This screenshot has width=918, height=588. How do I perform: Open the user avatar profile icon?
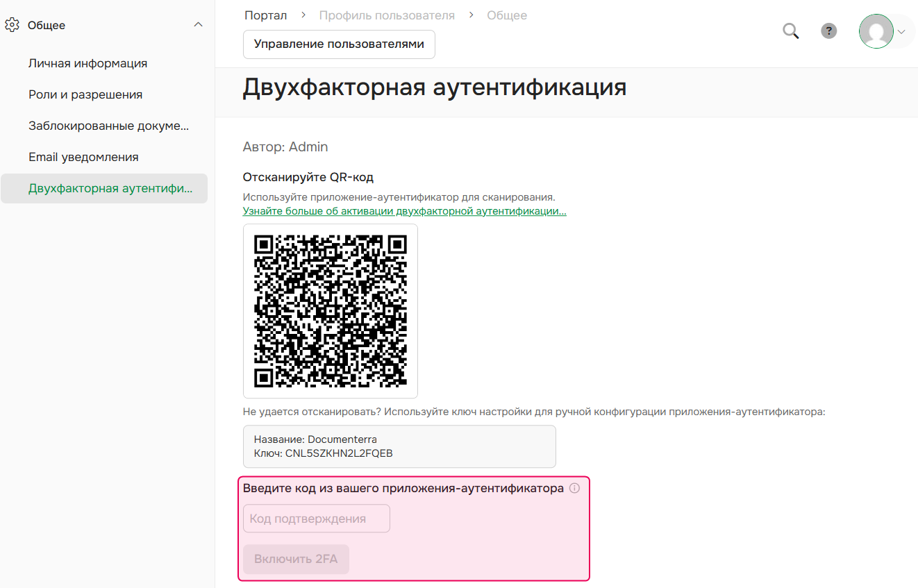coord(877,31)
